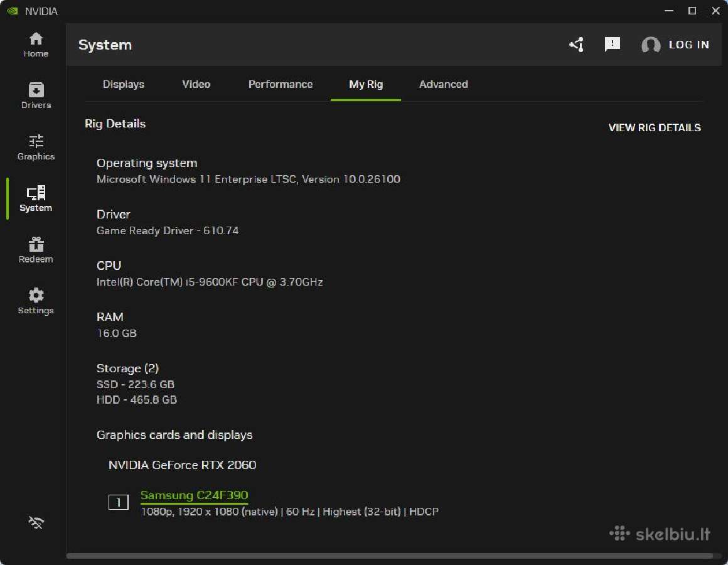Maximize the NVIDIA window

tap(692, 11)
